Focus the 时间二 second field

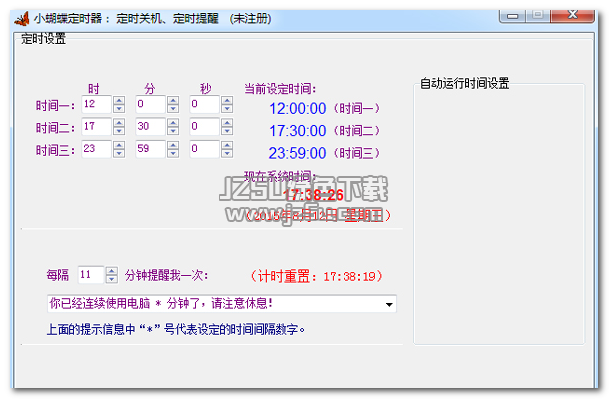coord(204,127)
